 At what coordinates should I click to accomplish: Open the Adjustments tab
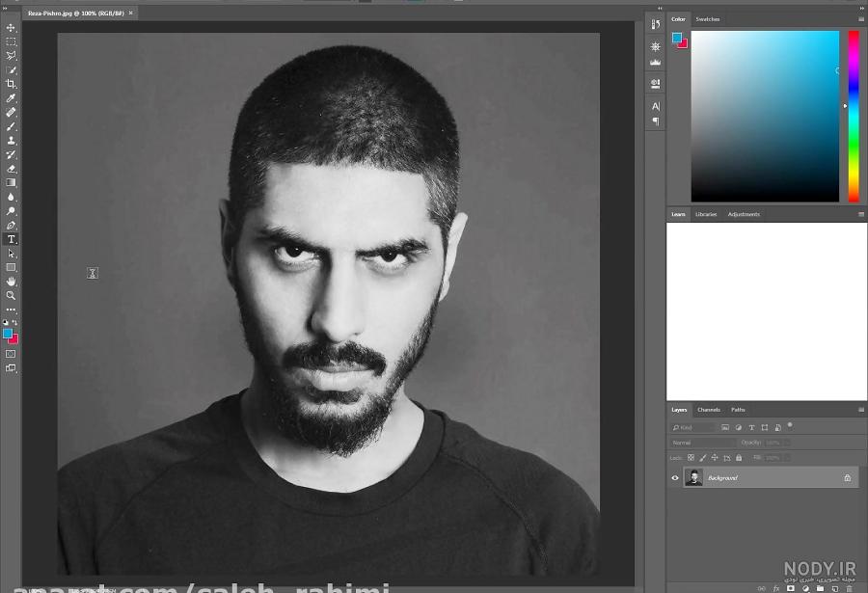744,214
